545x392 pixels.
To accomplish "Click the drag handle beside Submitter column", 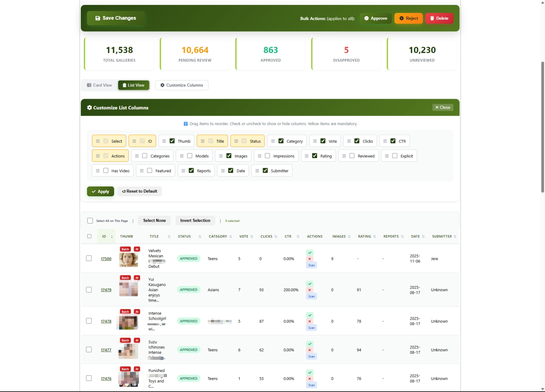I will click(x=257, y=171).
